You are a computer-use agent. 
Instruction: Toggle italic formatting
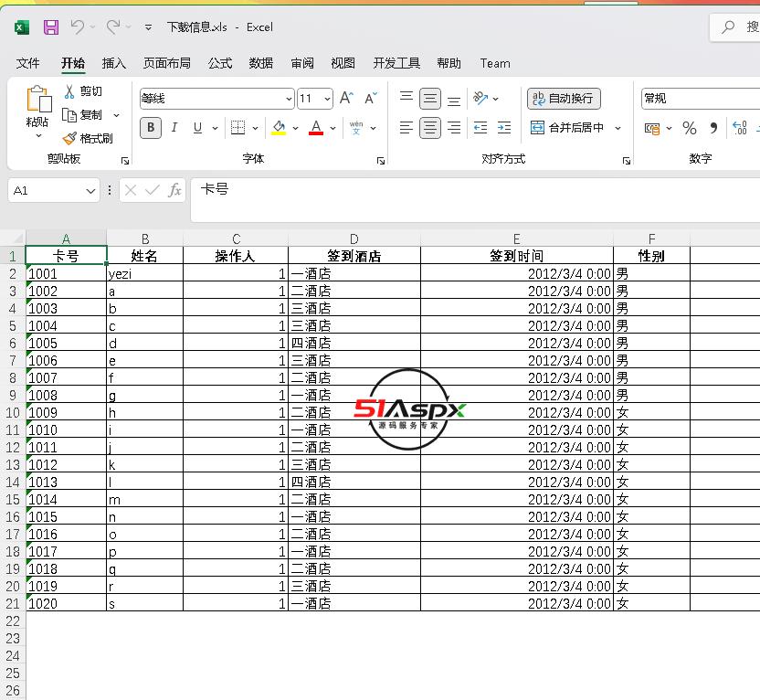[x=174, y=128]
